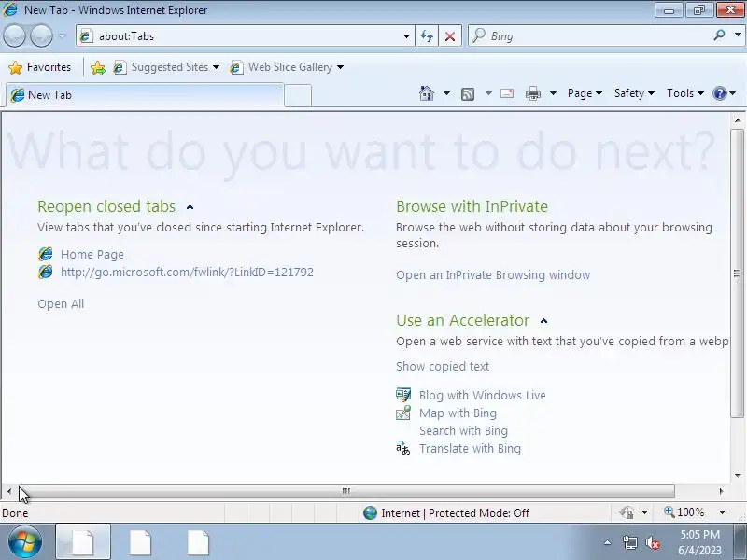Open the zoom level dropdown arrow
The width and height of the screenshot is (747, 560).
pos(722,512)
